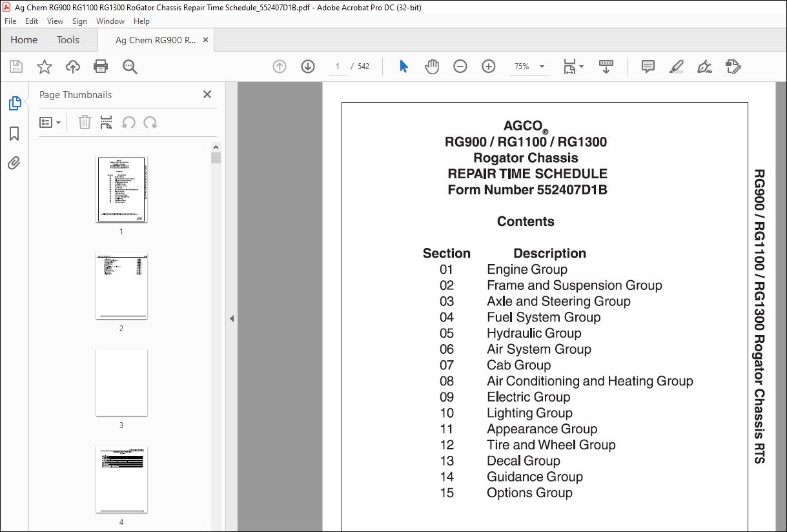Open the zoom level dropdown showing 75%

click(529, 66)
